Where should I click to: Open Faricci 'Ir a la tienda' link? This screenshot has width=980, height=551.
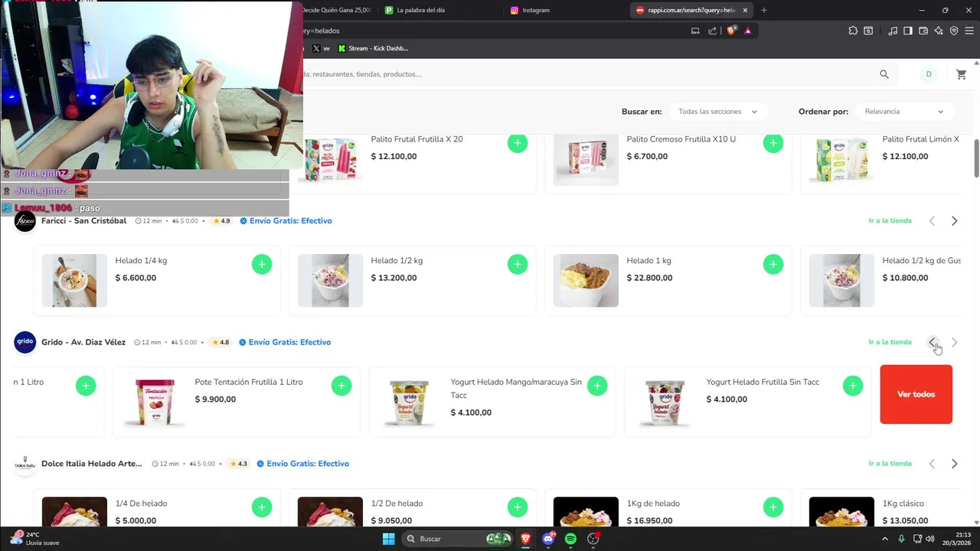[x=890, y=221]
